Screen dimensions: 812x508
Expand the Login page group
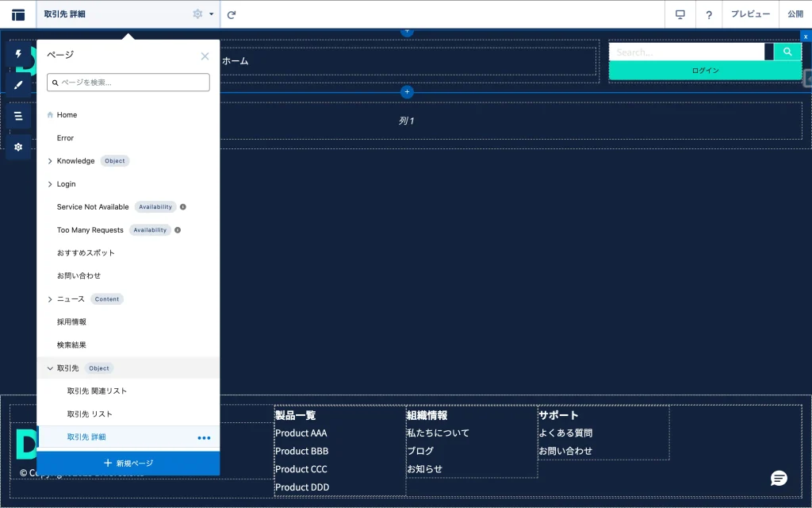(50, 184)
